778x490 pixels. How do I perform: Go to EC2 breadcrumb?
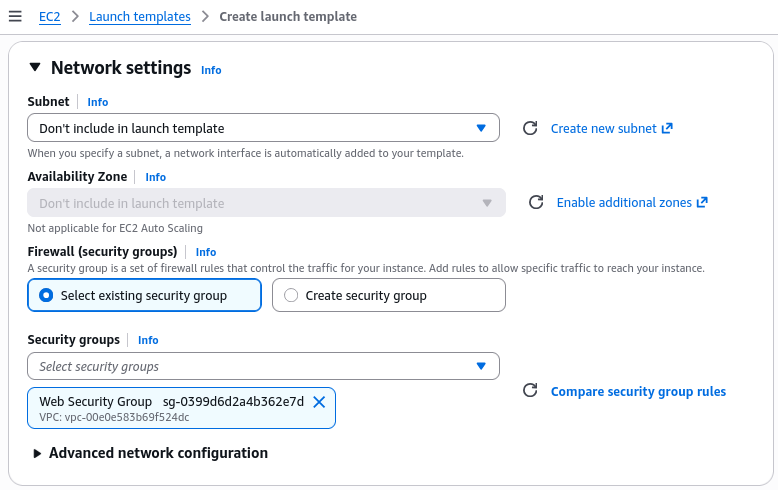pos(50,16)
